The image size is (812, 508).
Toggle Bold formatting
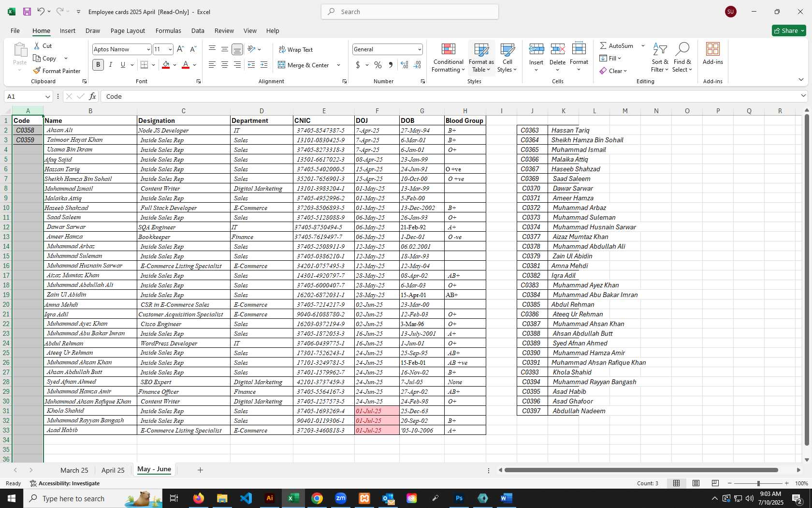click(x=98, y=65)
